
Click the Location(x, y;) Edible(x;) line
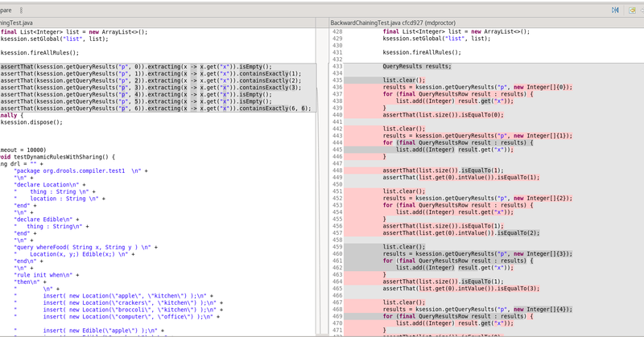point(74,254)
